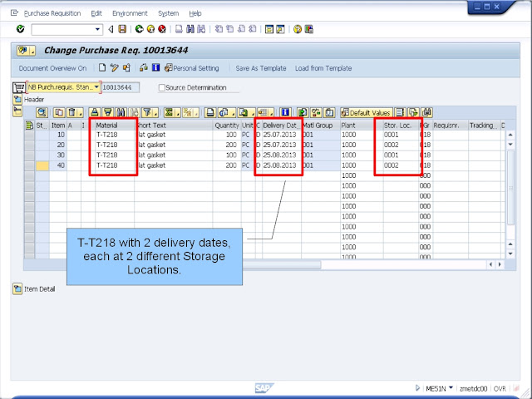Screen dimensions: 532x399
Task: Open the command field dropdown
Action: pos(97,30)
